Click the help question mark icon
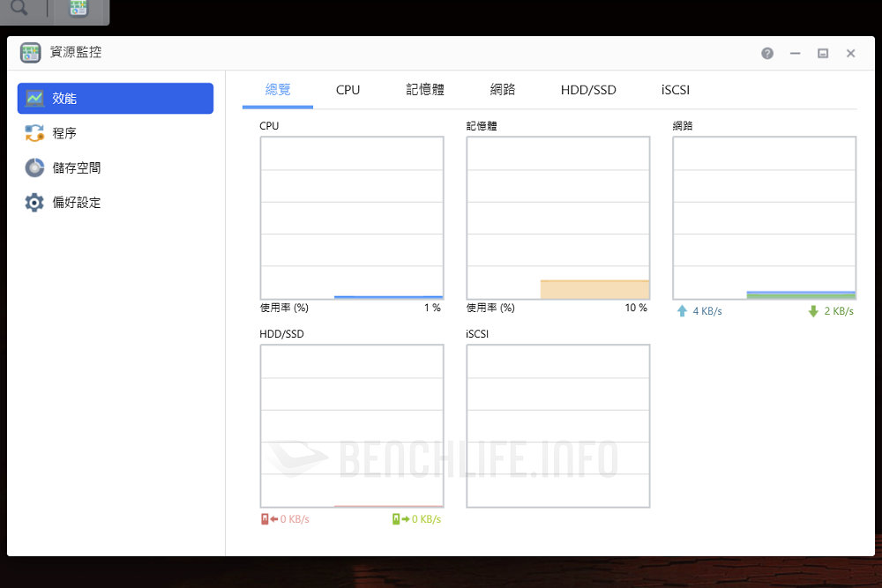The image size is (882, 588). pyautogui.click(x=767, y=53)
